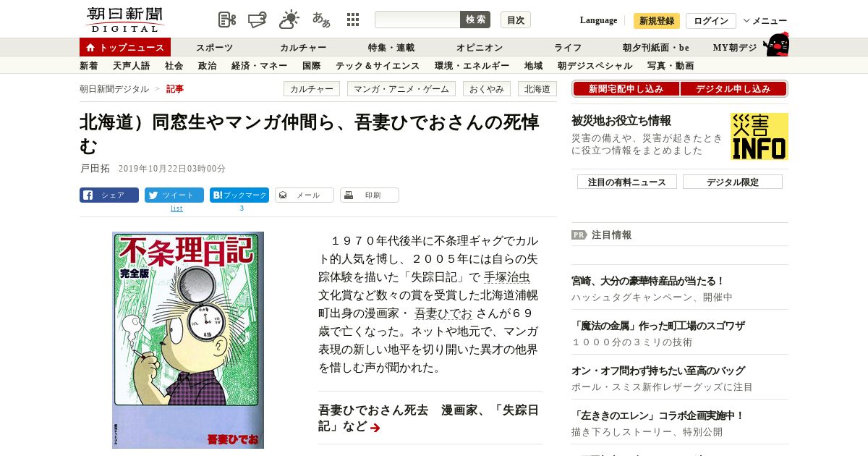868x456 pixels.
Task: Open 被災地お役立ち情報 link
Action: pos(621,120)
